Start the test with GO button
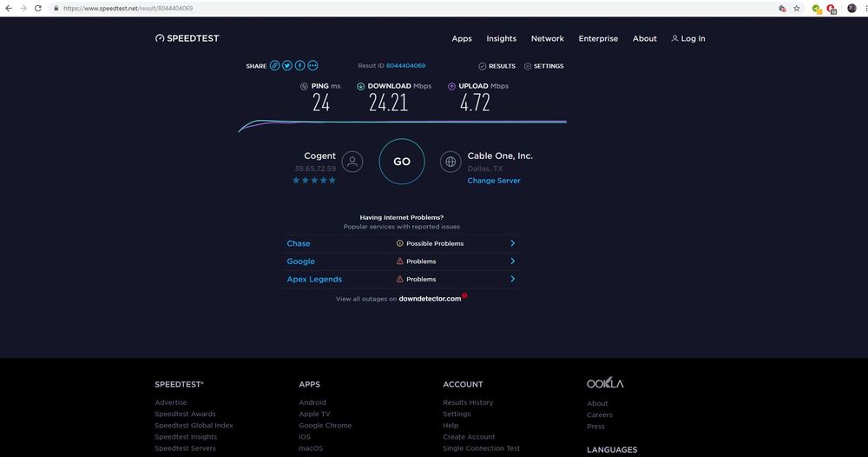The image size is (868, 457). point(402,162)
